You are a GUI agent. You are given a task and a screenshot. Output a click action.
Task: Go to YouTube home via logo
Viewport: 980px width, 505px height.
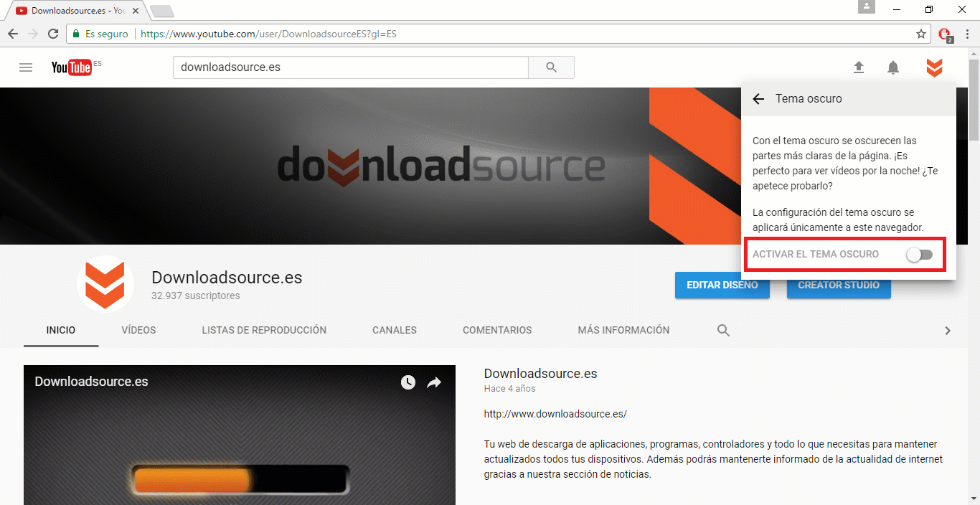[x=71, y=67]
